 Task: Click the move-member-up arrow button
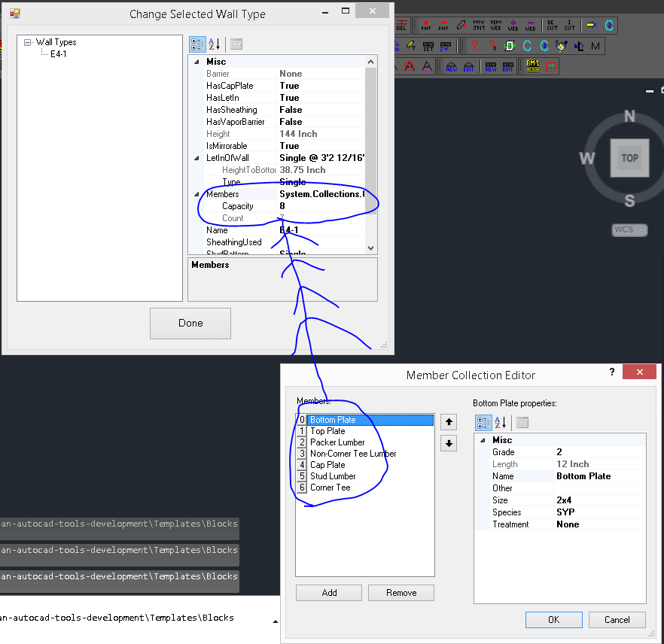448,422
